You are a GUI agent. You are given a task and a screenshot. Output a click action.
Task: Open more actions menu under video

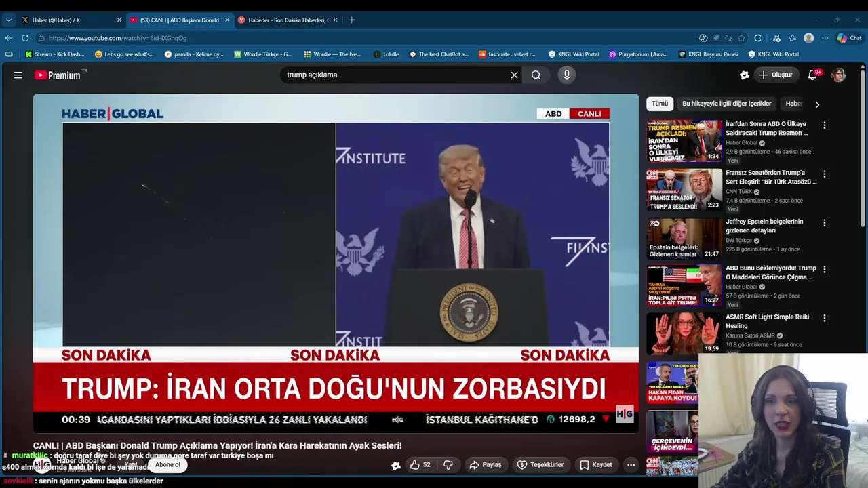click(631, 465)
